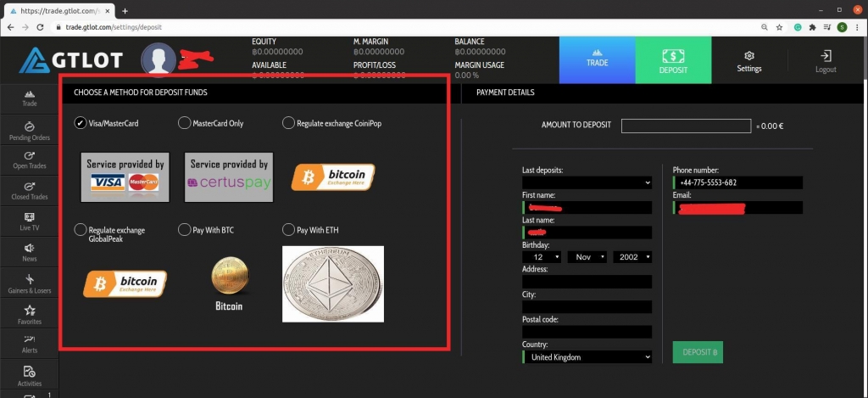Select Regulate exchange CoiniPop option
868x398 pixels.
tap(288, 123)
